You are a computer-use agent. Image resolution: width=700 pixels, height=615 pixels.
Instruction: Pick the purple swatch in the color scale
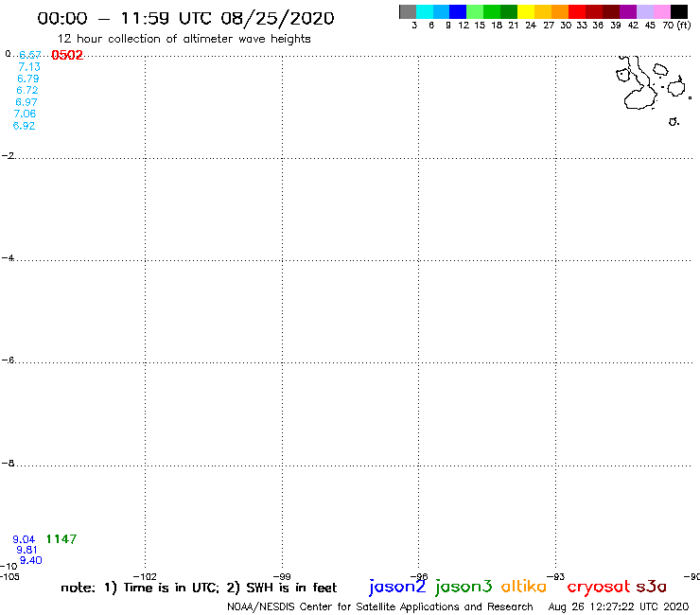coord(628,11)
